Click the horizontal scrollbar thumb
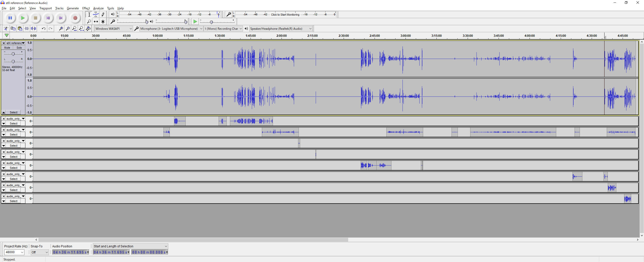 coord(193,240)
